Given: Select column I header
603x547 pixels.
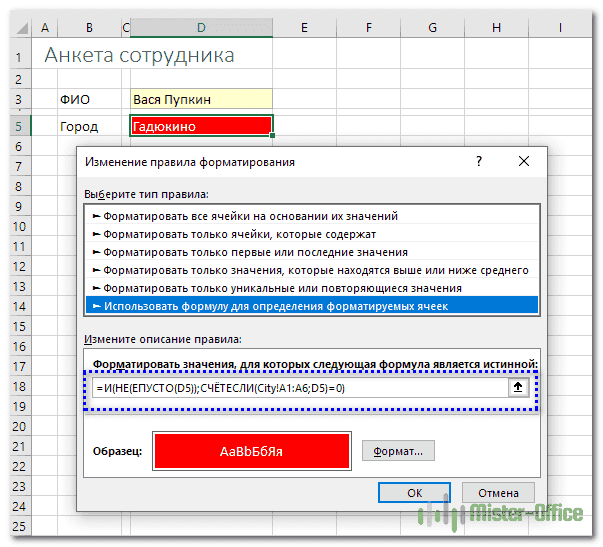Looking at the screenshot, I should pyautogui.click(x=560, y=28).
